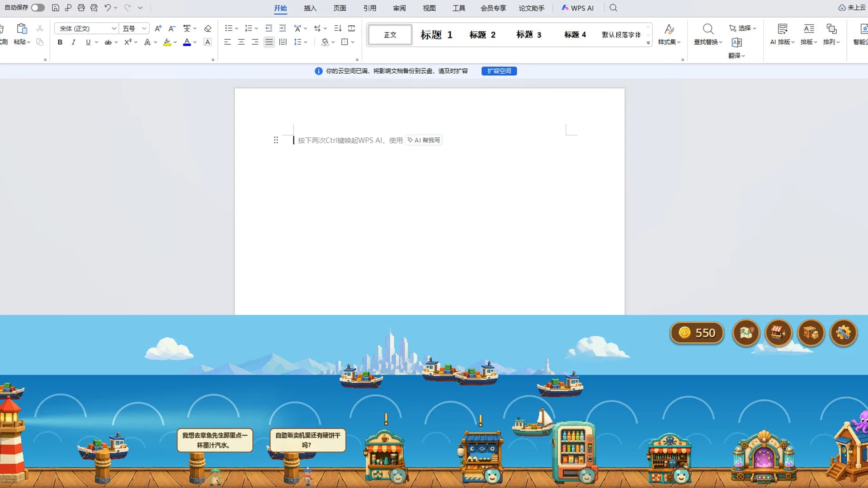Click the game settings gear-wrench icon

[x=844, y=333]
